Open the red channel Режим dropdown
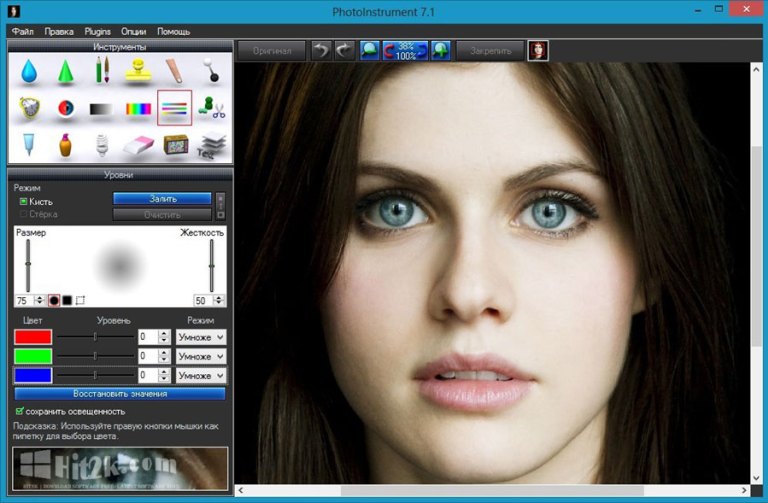This screenshot has width=768, height=503. pos(201,337)
